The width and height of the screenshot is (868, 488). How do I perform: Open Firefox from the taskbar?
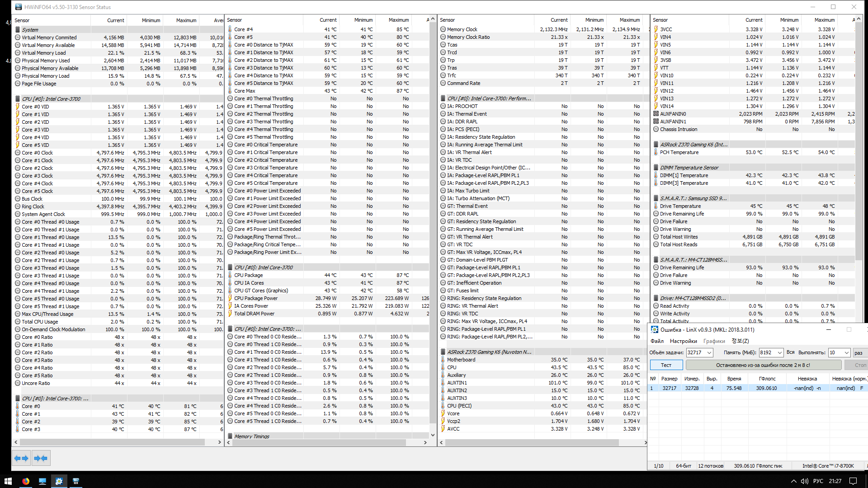26,481
